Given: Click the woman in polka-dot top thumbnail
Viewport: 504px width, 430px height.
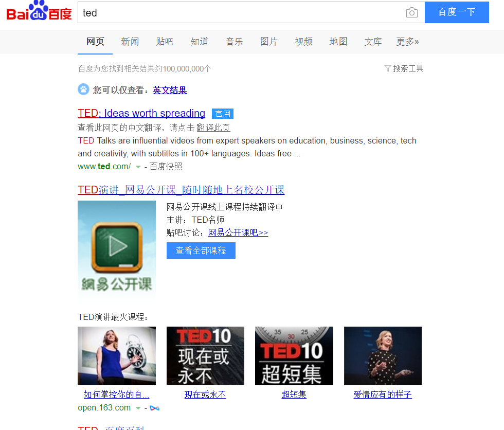Looking at the screenshot, I should (383, 356).
